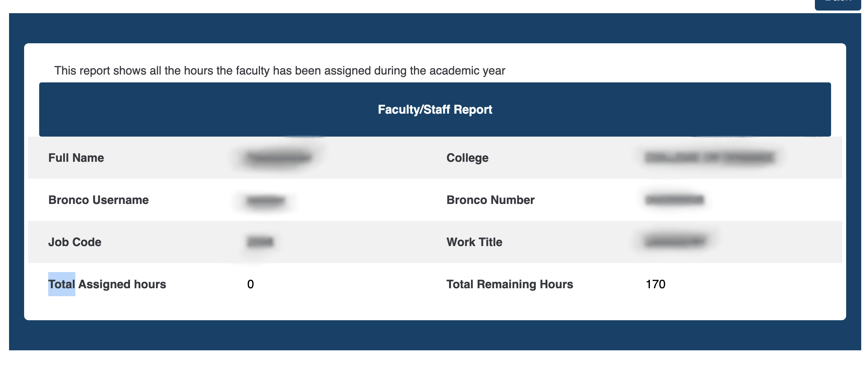Select the Full Name row label

[76, 158]
